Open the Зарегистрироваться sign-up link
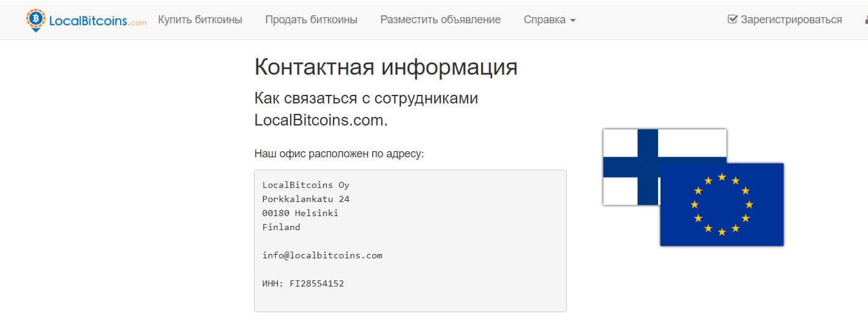The height and width of the screenshot is (322, 868). click(x=791, y=20)
